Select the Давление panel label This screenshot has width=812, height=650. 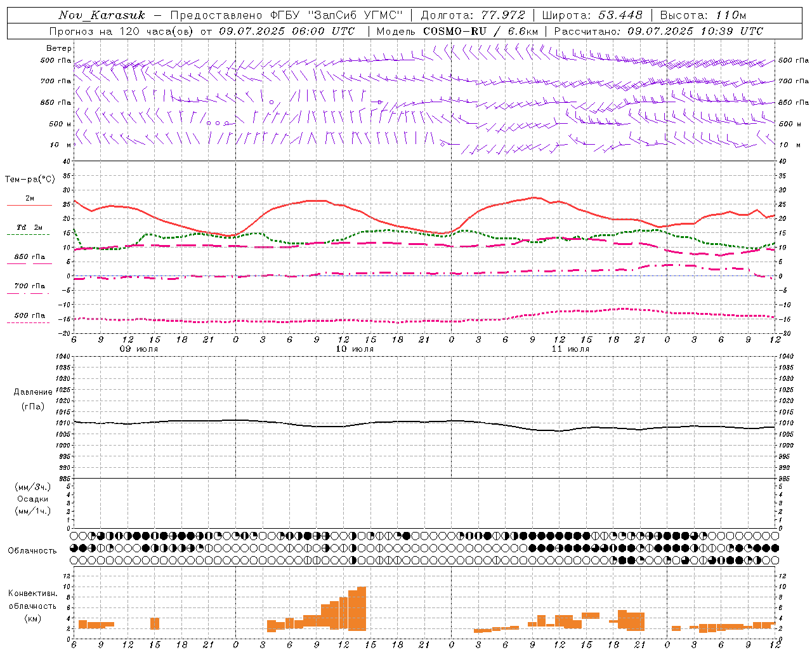(x=33, y=392)
